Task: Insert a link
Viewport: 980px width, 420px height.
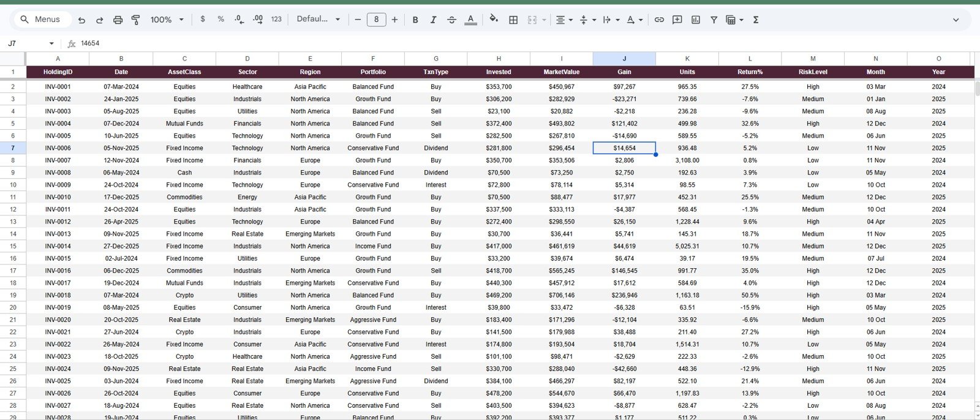Action: 659,20
